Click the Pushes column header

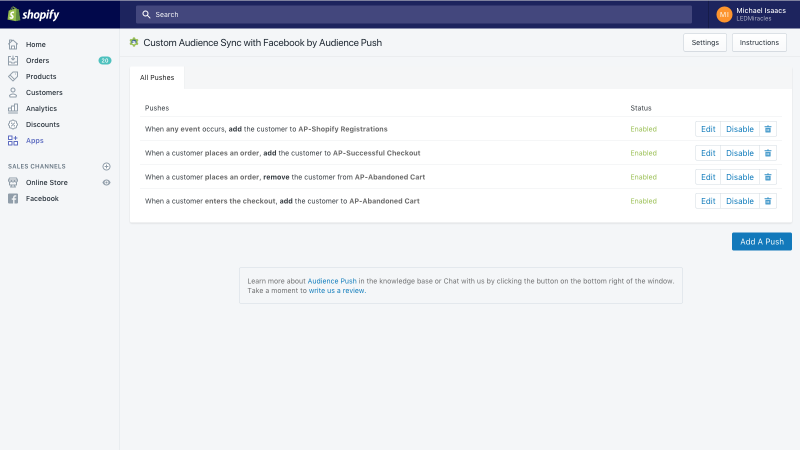coord(157,108)
